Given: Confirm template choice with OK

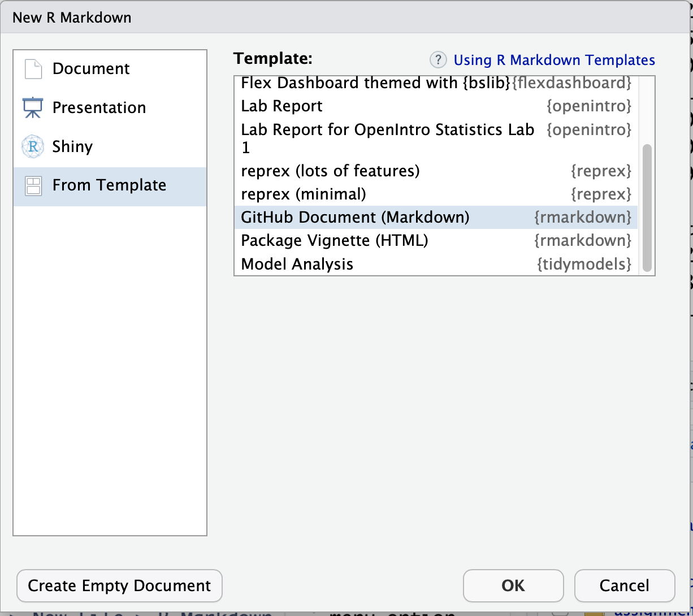Looking at the screenshot, I should point(513,585).
